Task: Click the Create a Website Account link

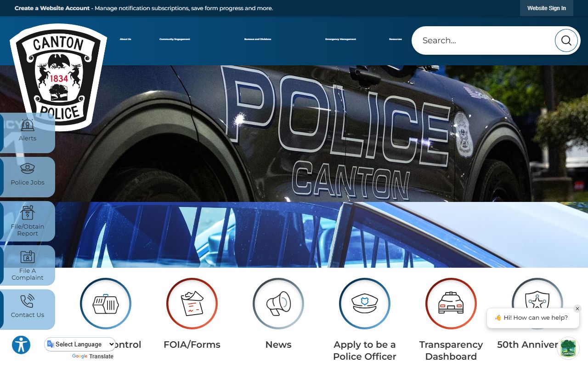Action: tap(52, 8)
